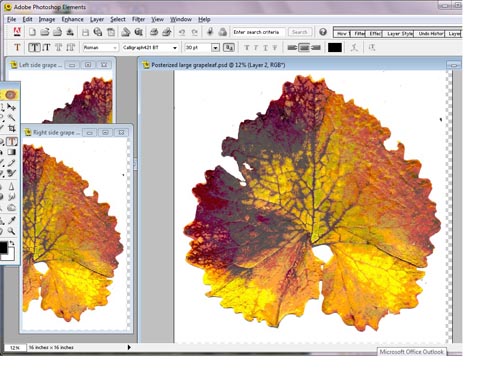This screenshot has height=377, width=500.
Task: Toggle Underline text style
Action: tap(266, 48)
